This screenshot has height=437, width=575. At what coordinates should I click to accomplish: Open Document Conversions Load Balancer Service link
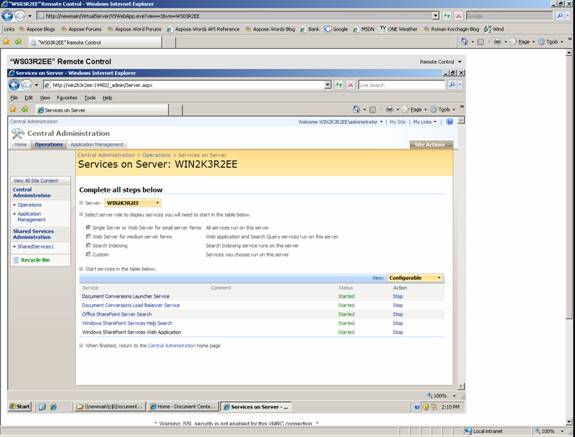click(131, 305)
